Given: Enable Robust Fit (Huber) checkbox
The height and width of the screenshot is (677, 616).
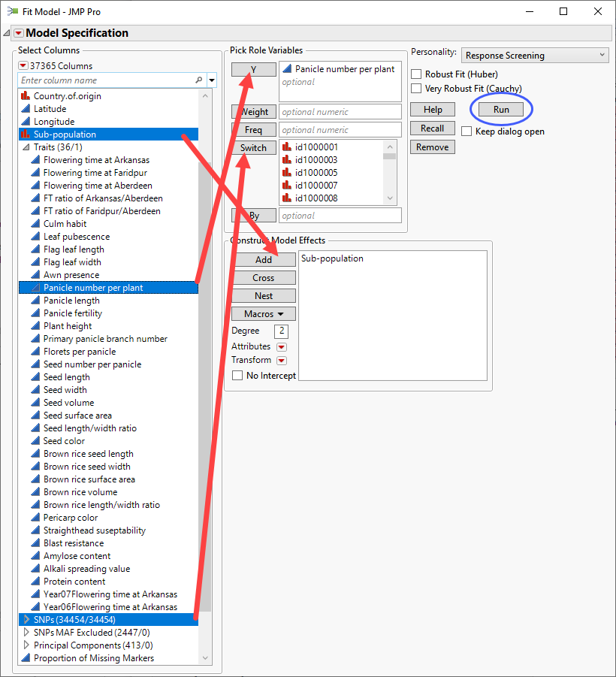Looking at the screenshot, I should 416,74.
